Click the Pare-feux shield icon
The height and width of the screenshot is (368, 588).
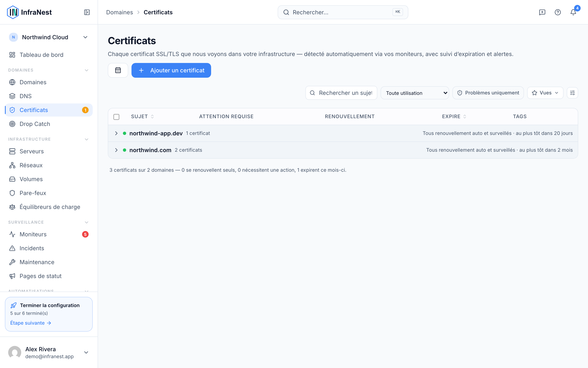12,193
